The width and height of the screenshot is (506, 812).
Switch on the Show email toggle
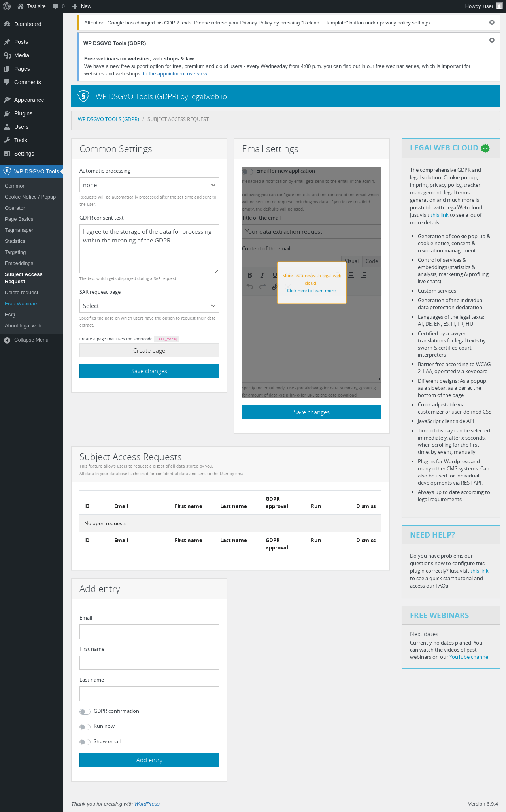coord(85,742)
